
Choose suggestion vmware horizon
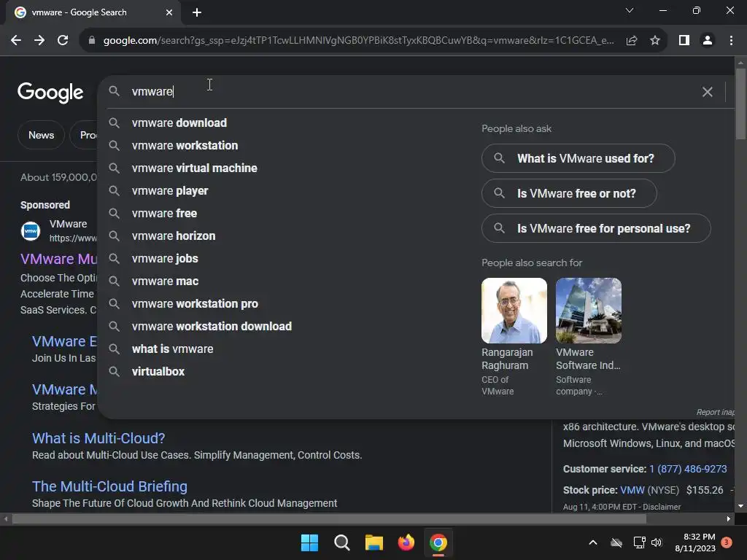tap(174, 236)
